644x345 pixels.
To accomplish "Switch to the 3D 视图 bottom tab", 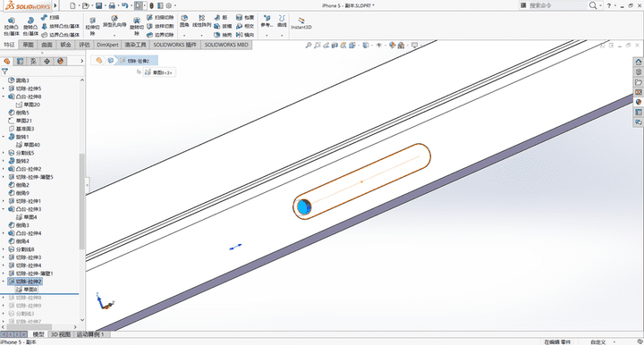I will pyautogui.click(x=61, y=334).
